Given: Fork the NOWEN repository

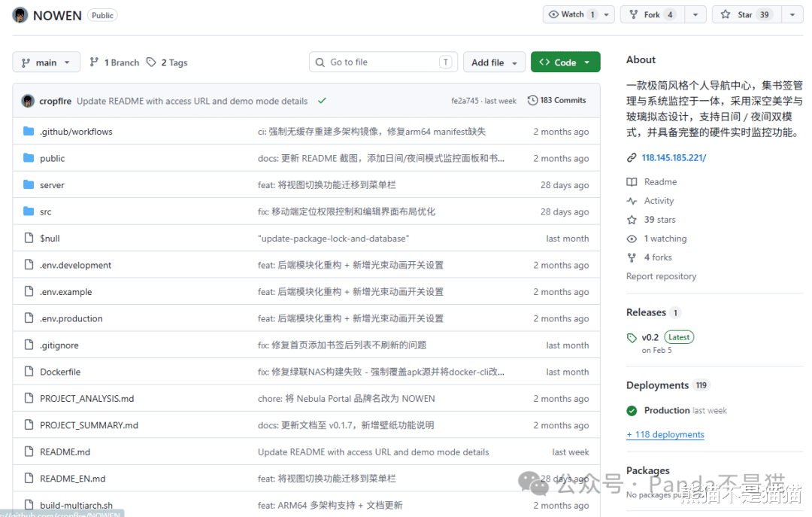Looking at the screenshot, I should pyautogui.click(x=653, y=14).
